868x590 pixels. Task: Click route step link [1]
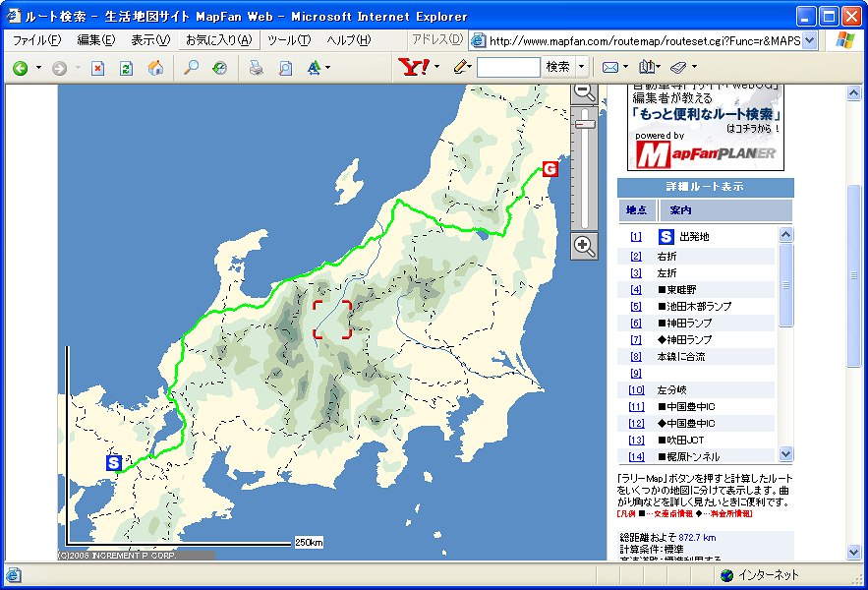coord(635,237)
